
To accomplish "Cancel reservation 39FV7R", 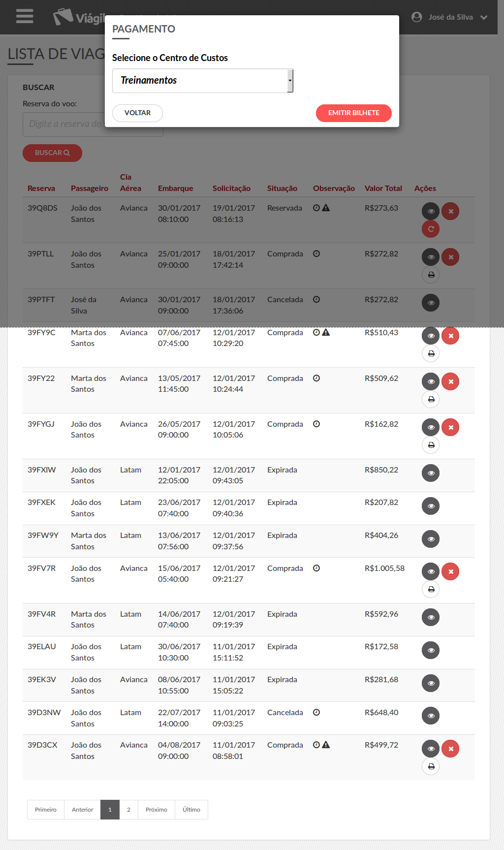I will (450, 571).
